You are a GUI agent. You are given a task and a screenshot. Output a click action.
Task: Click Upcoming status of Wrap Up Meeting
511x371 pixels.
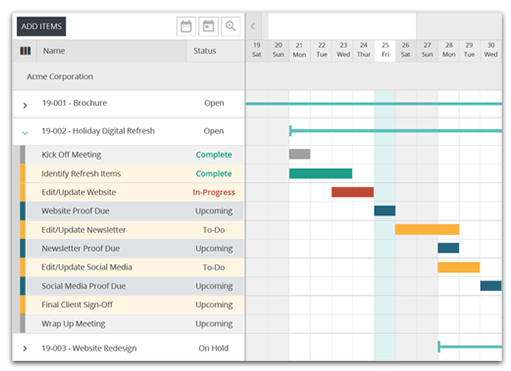click(x=214, y=324)
